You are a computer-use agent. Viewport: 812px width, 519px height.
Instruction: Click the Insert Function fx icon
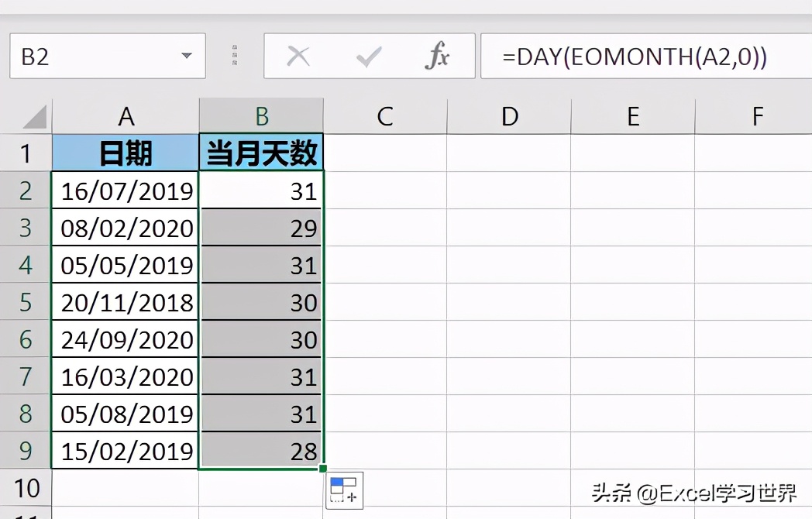pyautogui.click(x=438, y=56)
